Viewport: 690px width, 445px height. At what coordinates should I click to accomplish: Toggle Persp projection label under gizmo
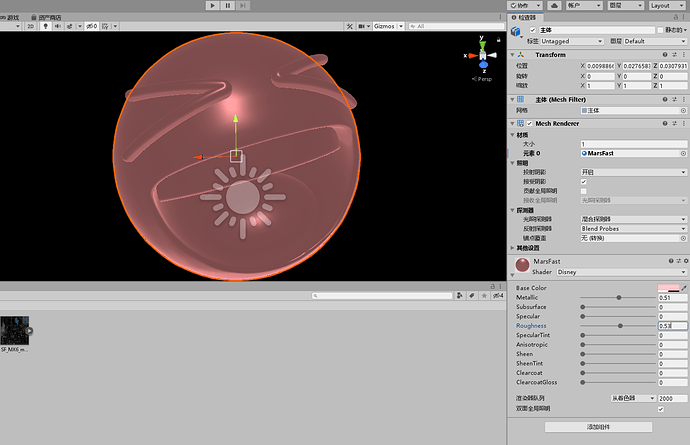[x=482, y=79]
